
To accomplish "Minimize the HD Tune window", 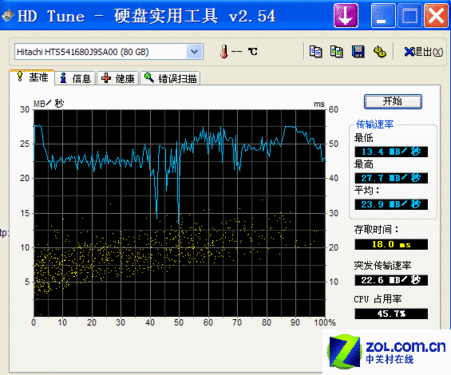I will [x=383, y=15].
